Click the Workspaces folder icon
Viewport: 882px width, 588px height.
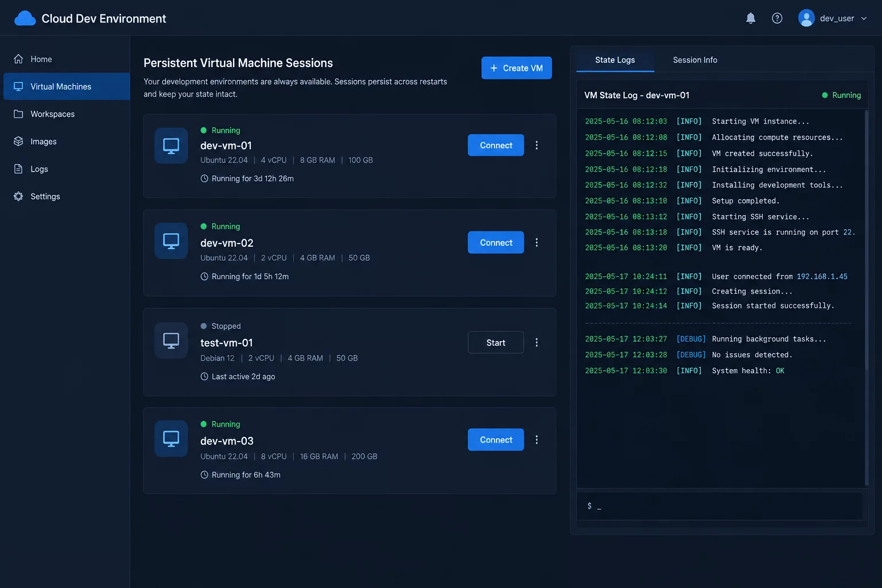point(18,114)
